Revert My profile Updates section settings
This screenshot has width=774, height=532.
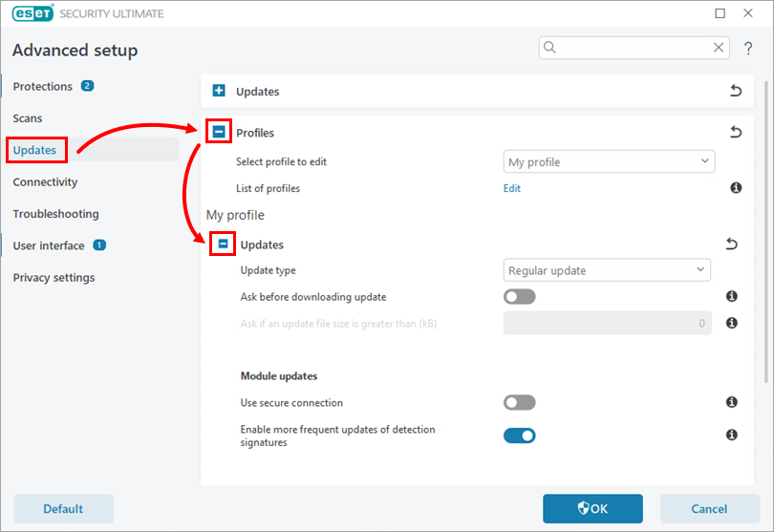[732, 245]
